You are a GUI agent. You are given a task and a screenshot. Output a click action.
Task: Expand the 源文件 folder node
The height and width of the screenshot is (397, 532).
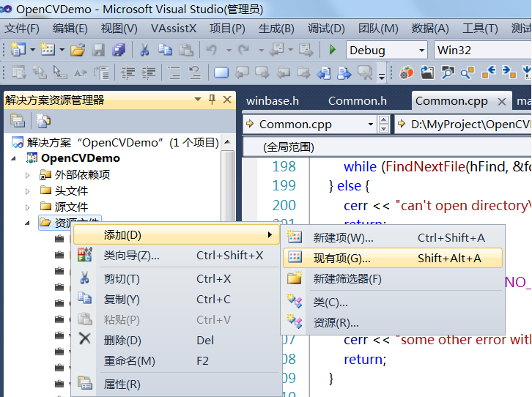coord(28,207)
